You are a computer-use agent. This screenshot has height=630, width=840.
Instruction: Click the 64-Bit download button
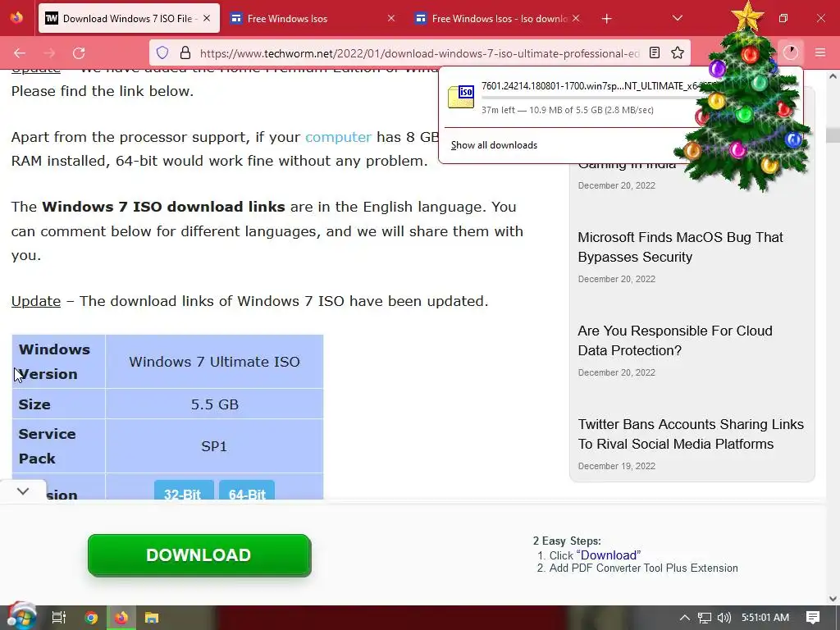click(x=246, y=491)
